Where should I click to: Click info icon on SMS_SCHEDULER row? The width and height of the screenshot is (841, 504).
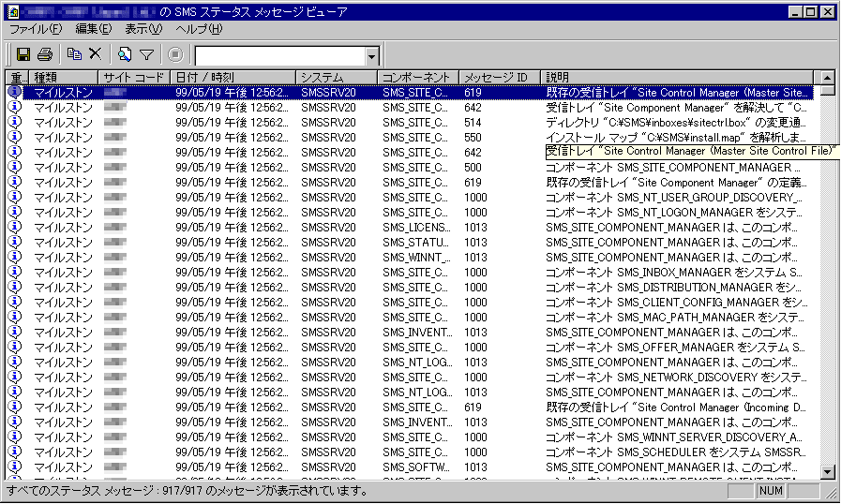(15, 452)
